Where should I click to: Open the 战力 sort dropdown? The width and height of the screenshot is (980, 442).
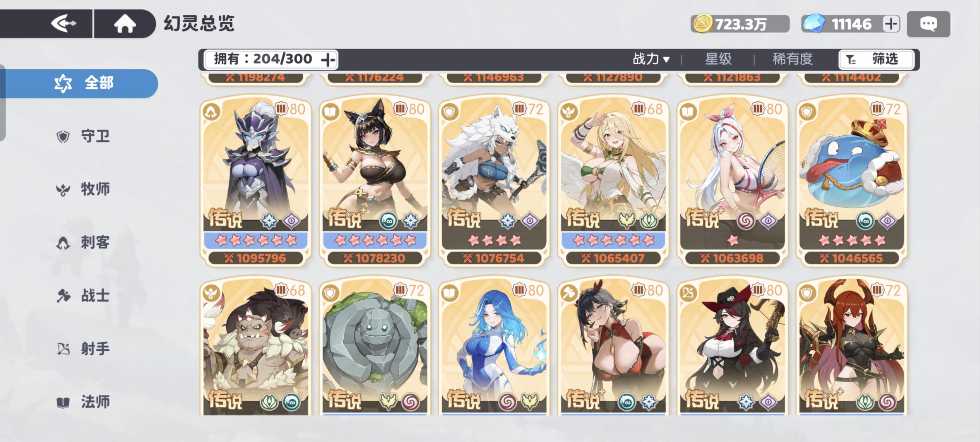[x=651, y=59]
